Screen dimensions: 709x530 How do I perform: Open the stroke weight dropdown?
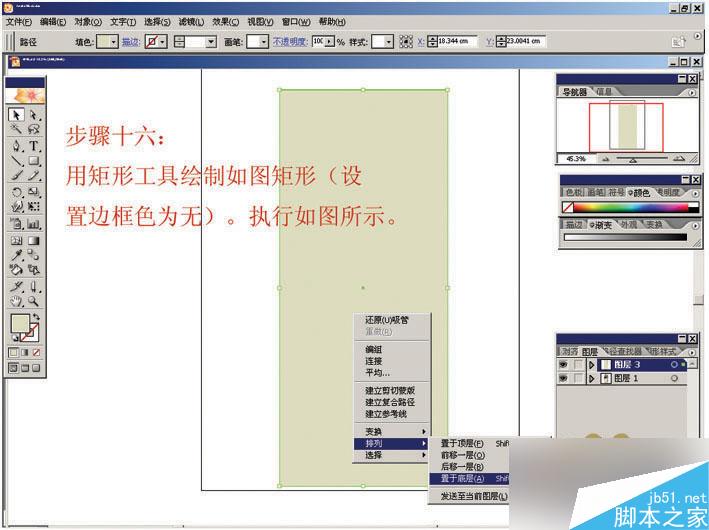pos(211,42)
